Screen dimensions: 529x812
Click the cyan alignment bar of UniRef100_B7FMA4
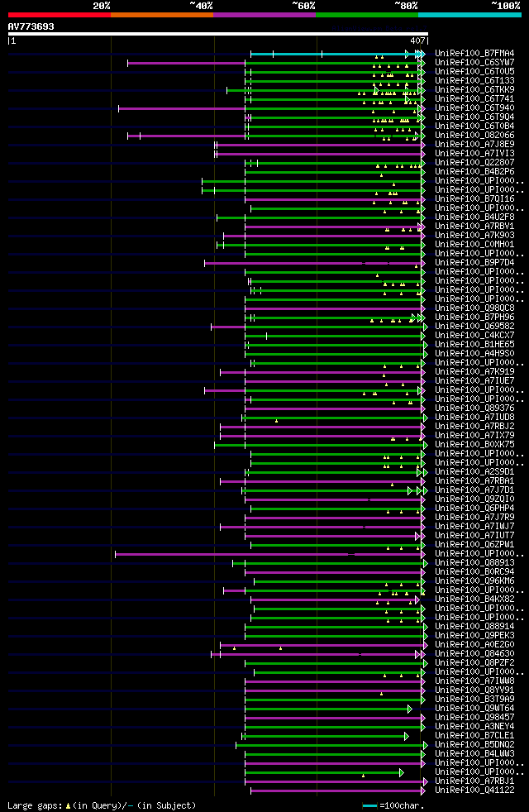pyautogui.click(x=336, y=54)
